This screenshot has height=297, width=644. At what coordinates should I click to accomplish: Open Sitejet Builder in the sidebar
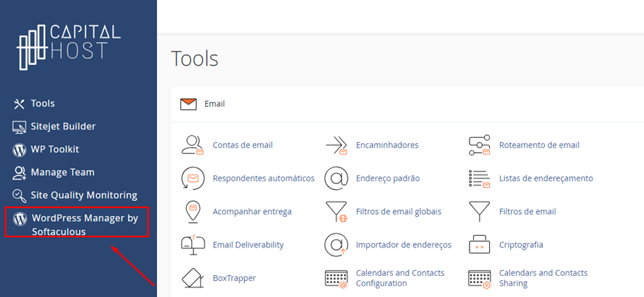point(63,127)
